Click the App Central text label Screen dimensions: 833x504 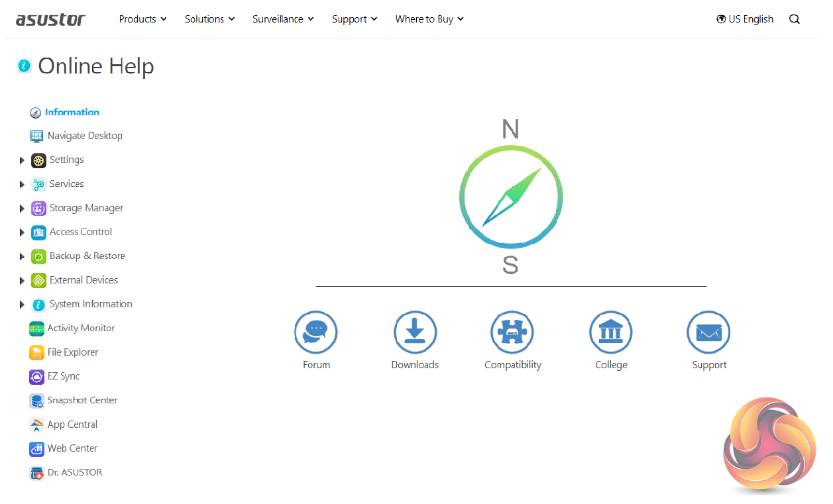[72, 425]
